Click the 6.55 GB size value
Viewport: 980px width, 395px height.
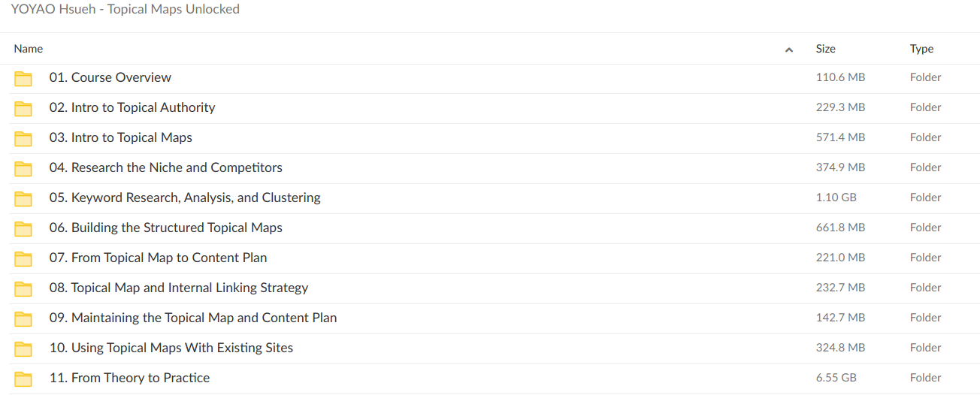tap(836, 378)
